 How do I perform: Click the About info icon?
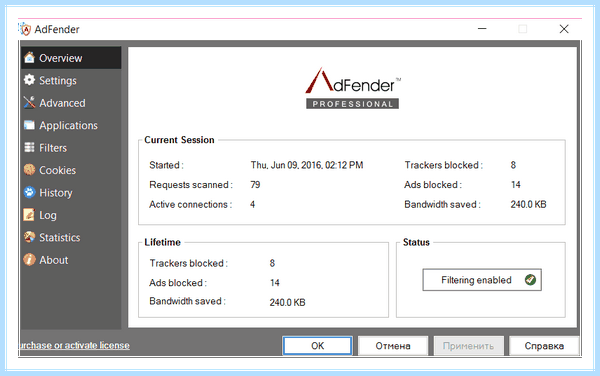[29, 259]
